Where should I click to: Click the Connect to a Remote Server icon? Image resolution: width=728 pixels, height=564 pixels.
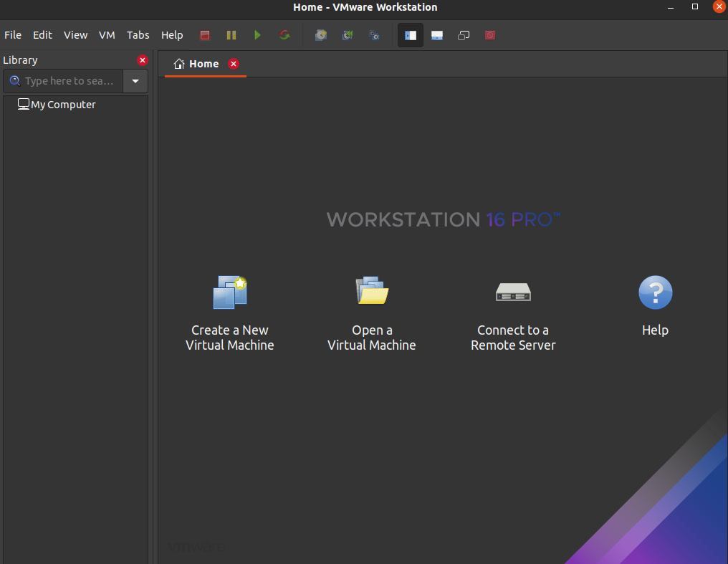click(513, 292)
